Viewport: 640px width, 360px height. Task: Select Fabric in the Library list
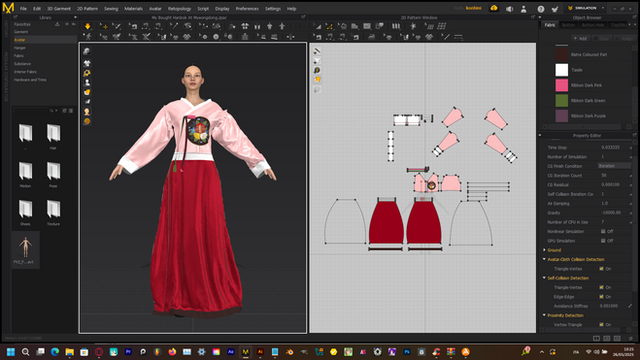click(19, 56)
